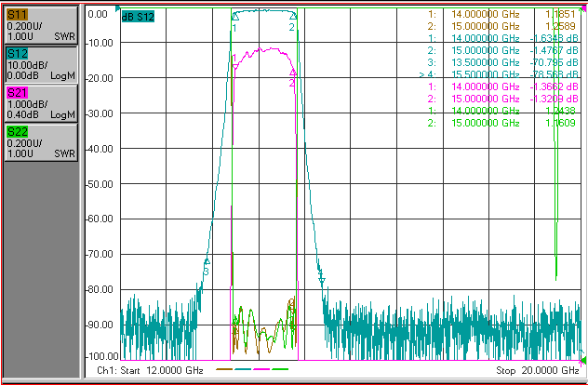Click the magenta S21 color label
Image resolution: width=588 pixels, height=385 pixels.
pos(18,93)
